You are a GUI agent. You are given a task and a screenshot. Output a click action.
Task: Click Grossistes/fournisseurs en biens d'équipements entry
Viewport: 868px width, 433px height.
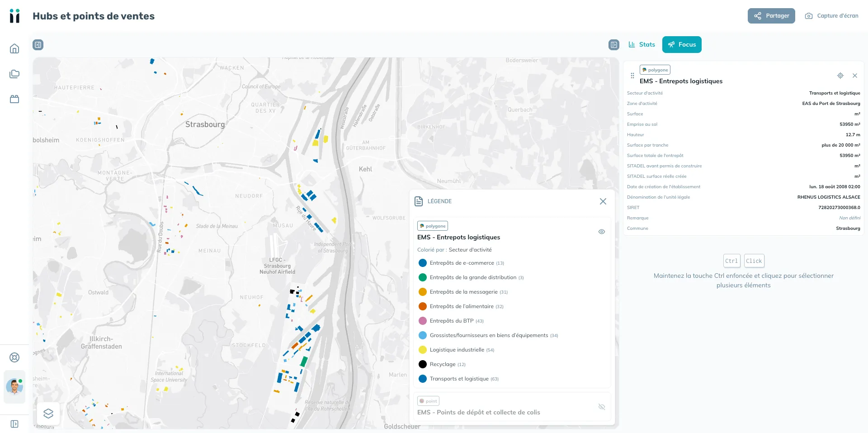coord(489,335)
